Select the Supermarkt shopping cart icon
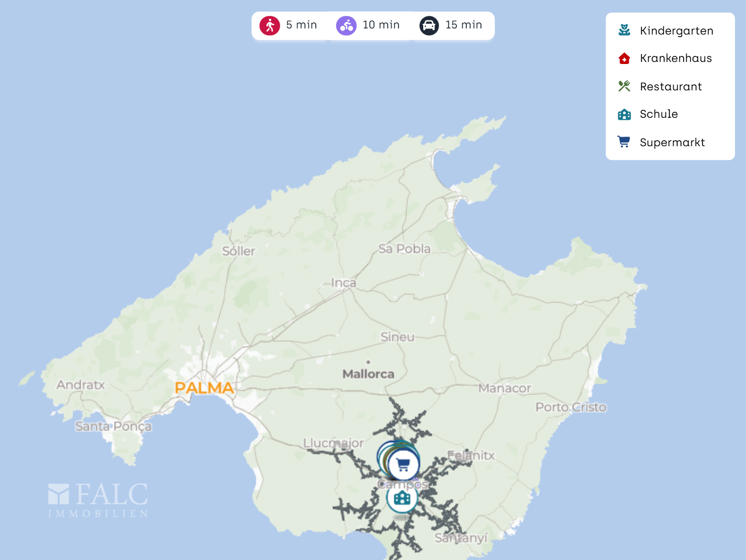This screenshot has width=746, height=560. click(625, 142)
